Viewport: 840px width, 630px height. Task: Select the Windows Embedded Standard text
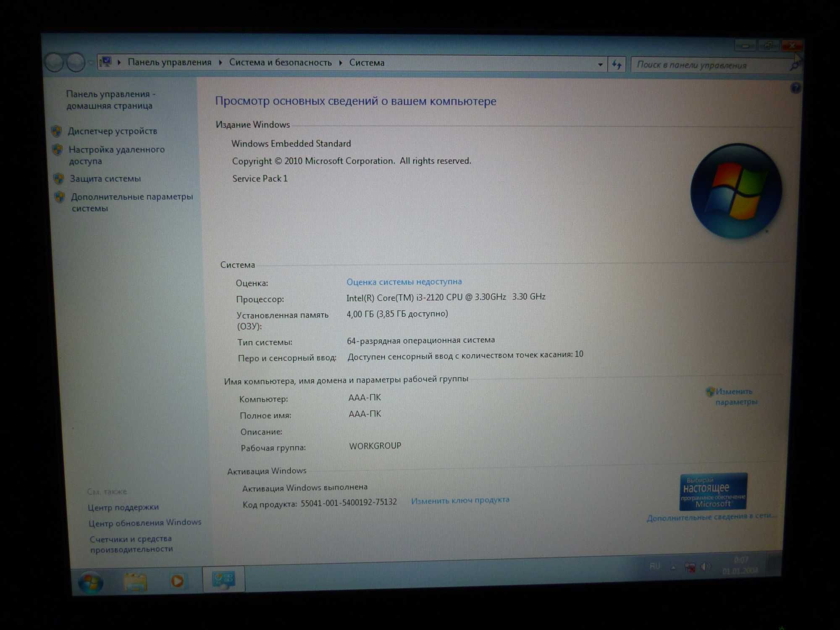[x=291, y=144]
